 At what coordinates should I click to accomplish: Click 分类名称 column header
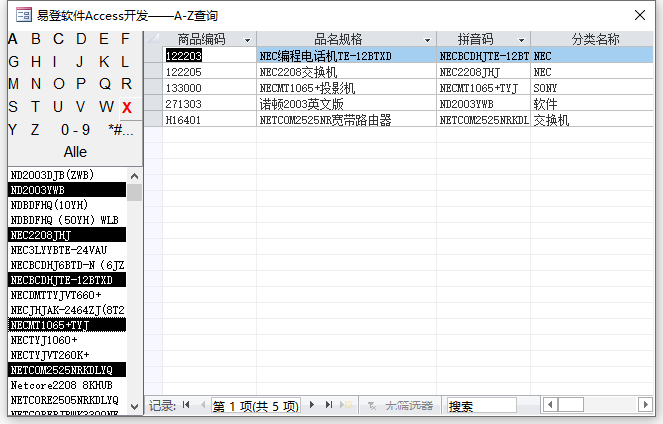[x=592, y=39]
